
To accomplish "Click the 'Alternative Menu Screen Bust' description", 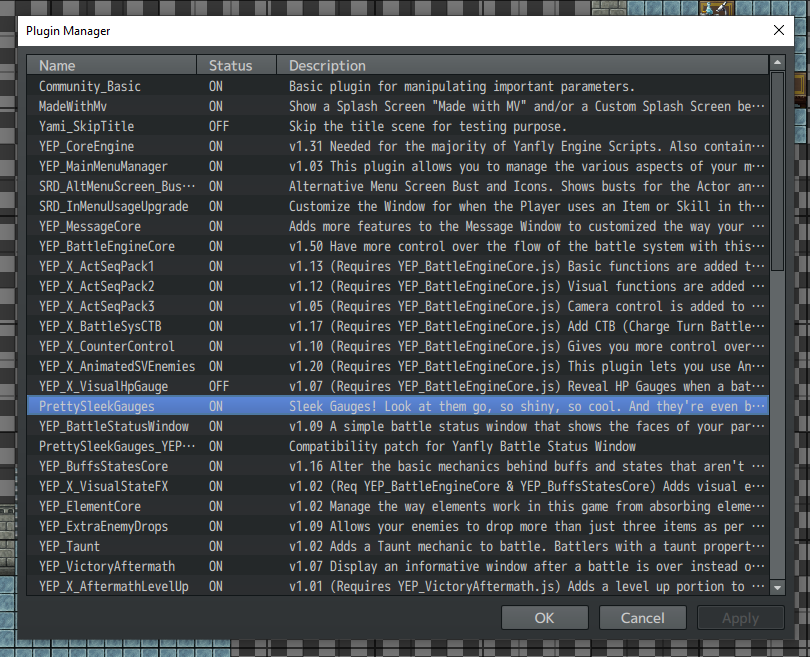I will [x=526, y=186].
